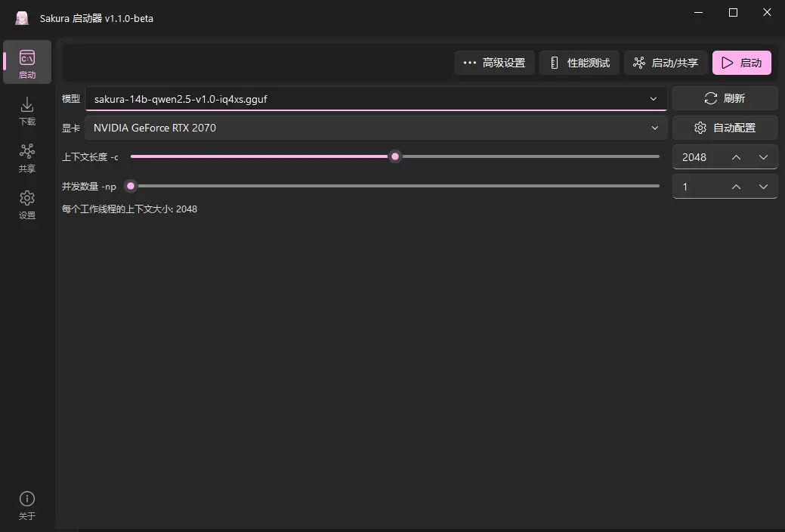Go to the 共享 (Share) sidebar page

[27, 157]
